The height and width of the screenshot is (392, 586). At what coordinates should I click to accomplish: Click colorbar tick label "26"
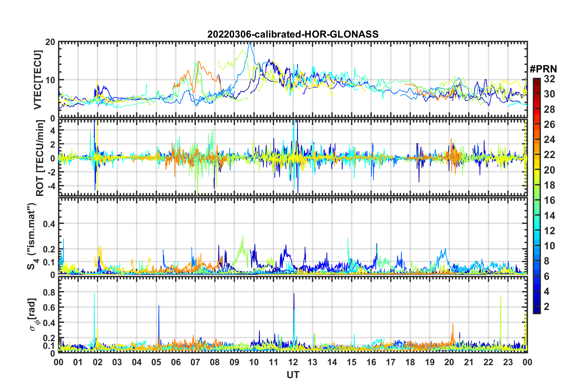click(549, 125)
